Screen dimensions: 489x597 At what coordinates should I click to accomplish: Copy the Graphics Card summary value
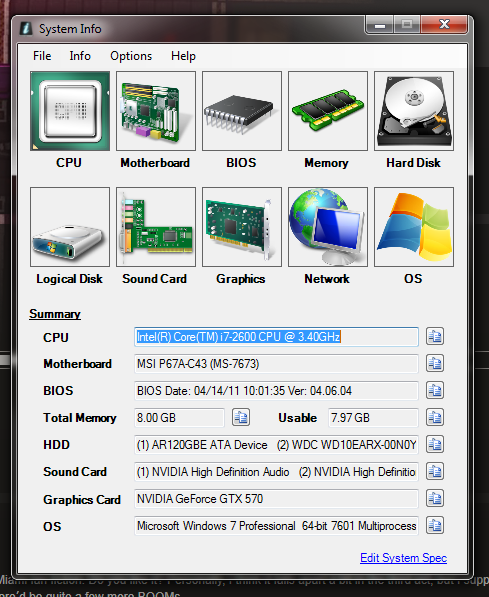(x=435, y=499)
